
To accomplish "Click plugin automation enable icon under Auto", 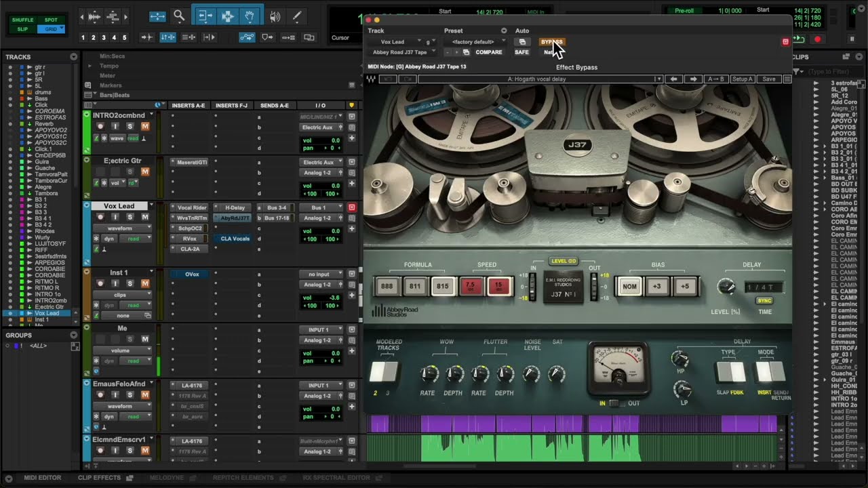I will pyautogui.click(x=522, y=42).
